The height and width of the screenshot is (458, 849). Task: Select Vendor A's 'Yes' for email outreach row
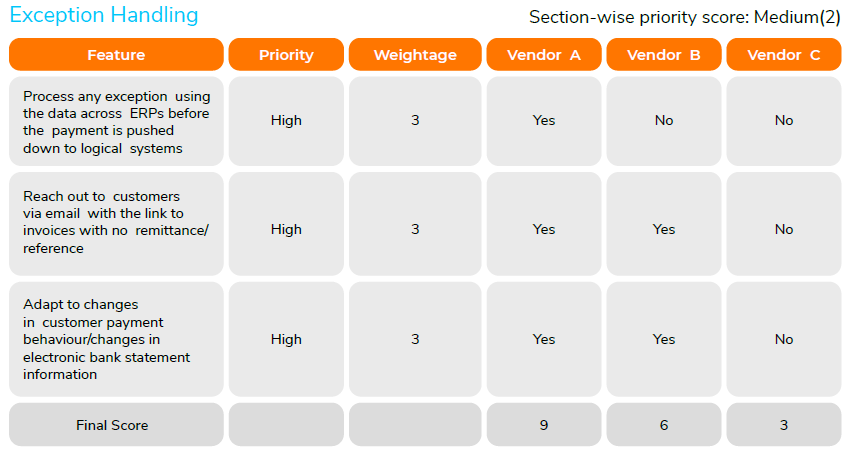(x=544, y=229)
